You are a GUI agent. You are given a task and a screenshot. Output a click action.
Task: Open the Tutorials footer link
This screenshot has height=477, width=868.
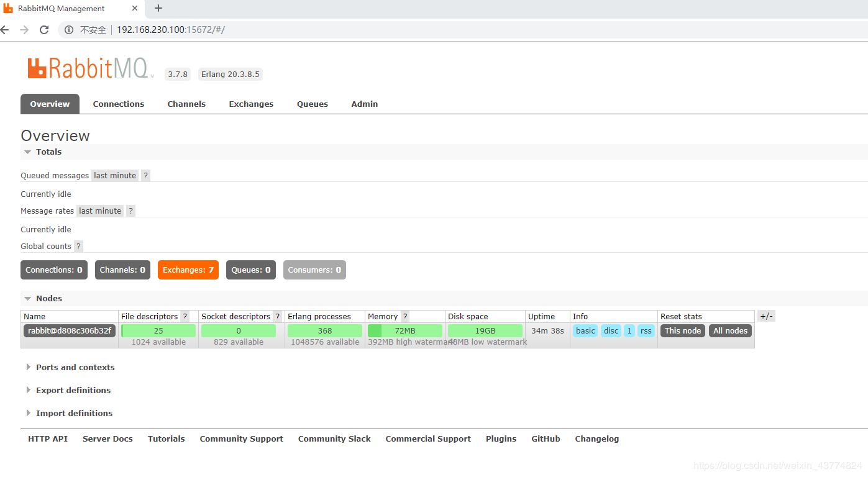[x=167, y=439]
